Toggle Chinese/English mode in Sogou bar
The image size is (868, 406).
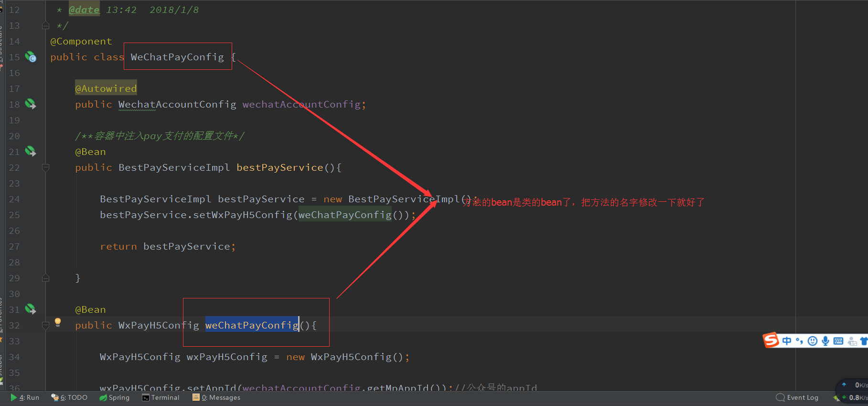787,341
